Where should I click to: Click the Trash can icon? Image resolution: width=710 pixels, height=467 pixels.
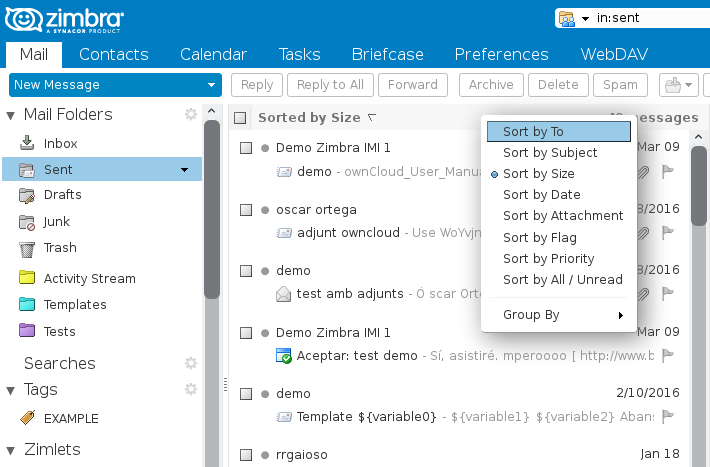coord(27,249)
